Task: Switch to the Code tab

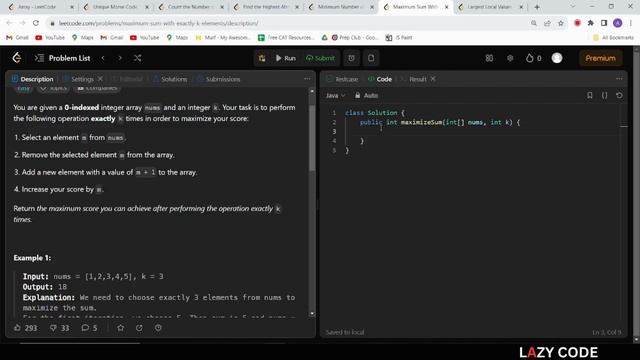Action: click(380, 79)
